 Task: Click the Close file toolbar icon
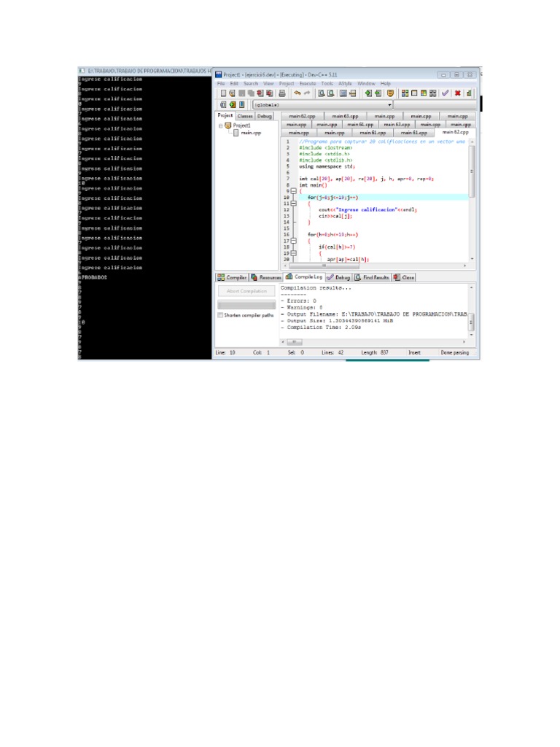260,93
